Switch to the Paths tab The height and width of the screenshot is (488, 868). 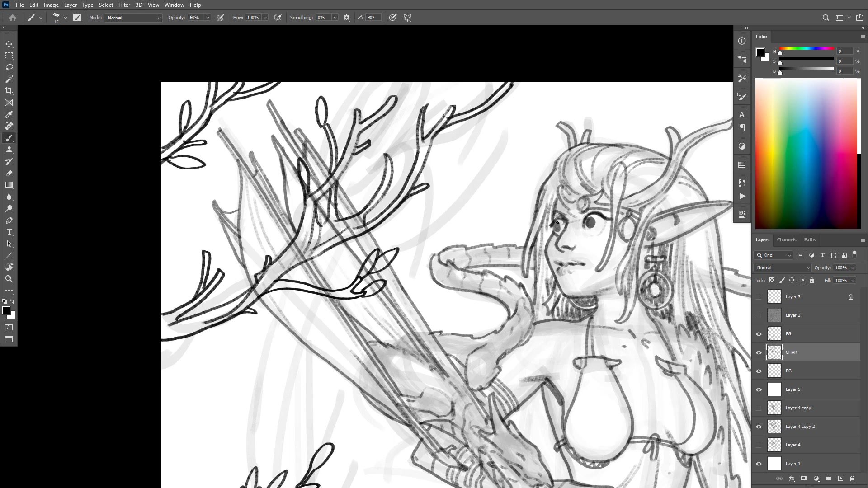click(x=810, y=239)
